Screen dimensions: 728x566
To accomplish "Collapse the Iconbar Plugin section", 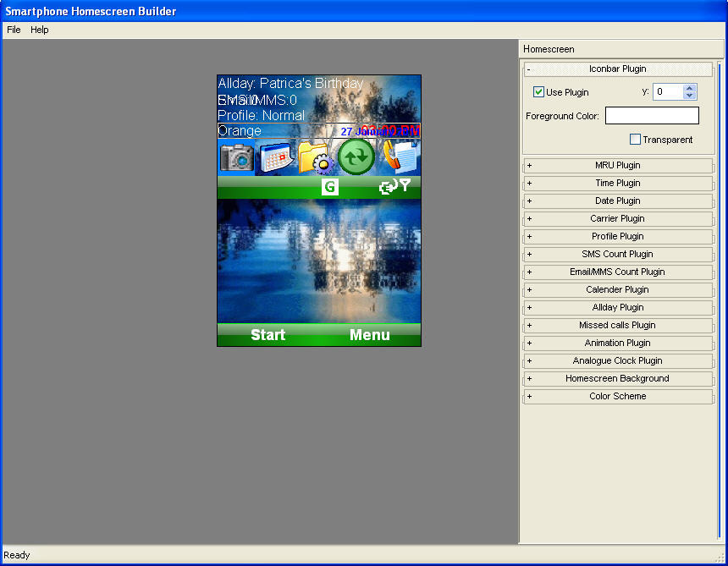I will click(617, 69).
